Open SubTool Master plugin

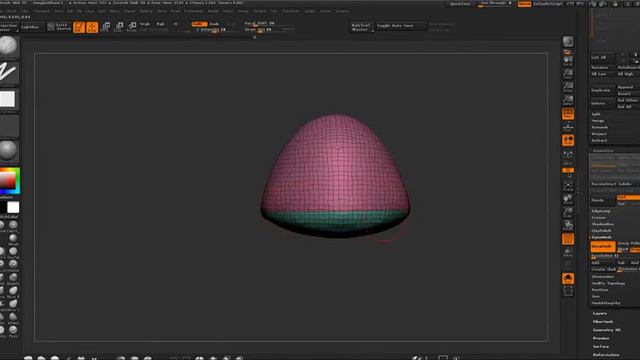coord(362,27)
